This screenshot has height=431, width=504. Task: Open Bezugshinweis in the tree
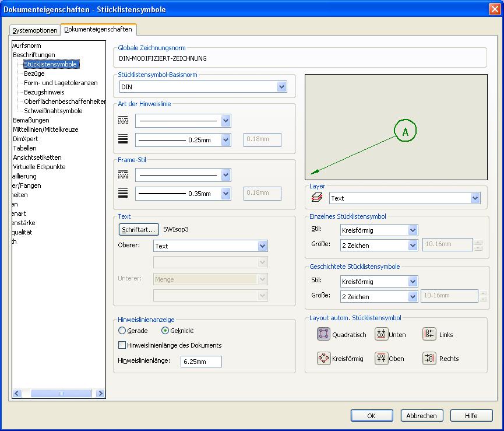pyautogui.click(x=44, y=92)
